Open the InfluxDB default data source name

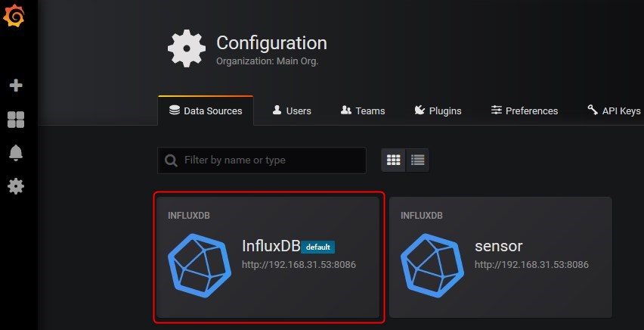pos(271,246)
